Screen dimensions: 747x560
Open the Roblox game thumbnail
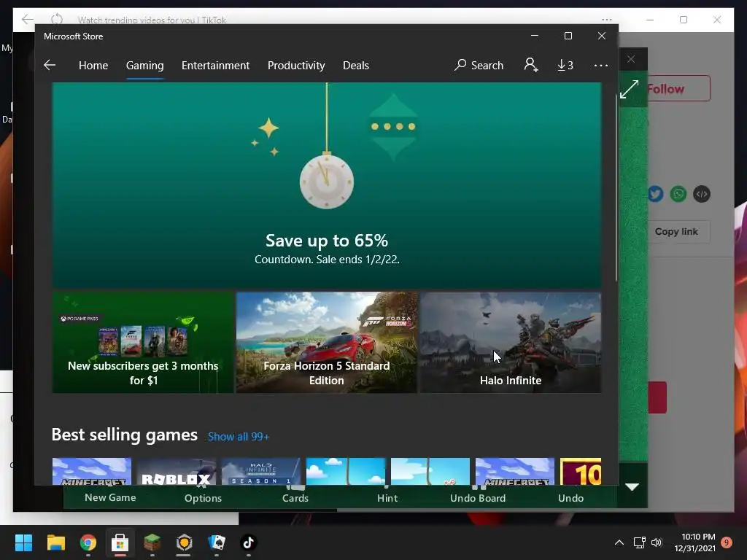click(x=177, y=472)
